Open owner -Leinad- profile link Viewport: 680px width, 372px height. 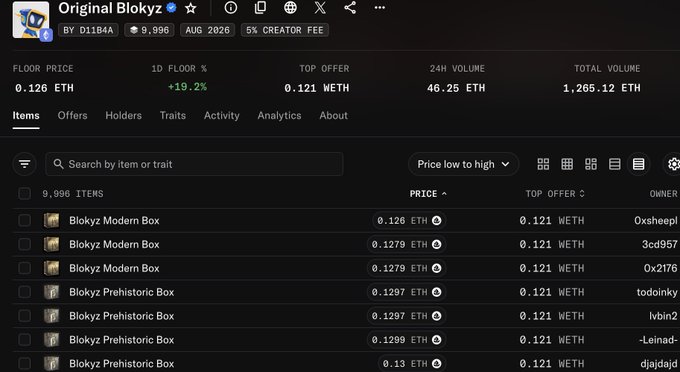658,339
